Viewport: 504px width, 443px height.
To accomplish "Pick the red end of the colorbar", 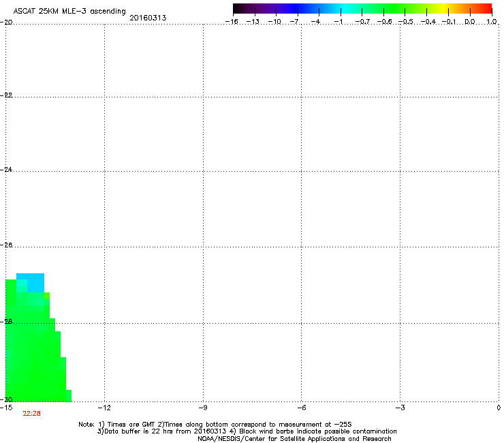I will (x=486, y=9).
